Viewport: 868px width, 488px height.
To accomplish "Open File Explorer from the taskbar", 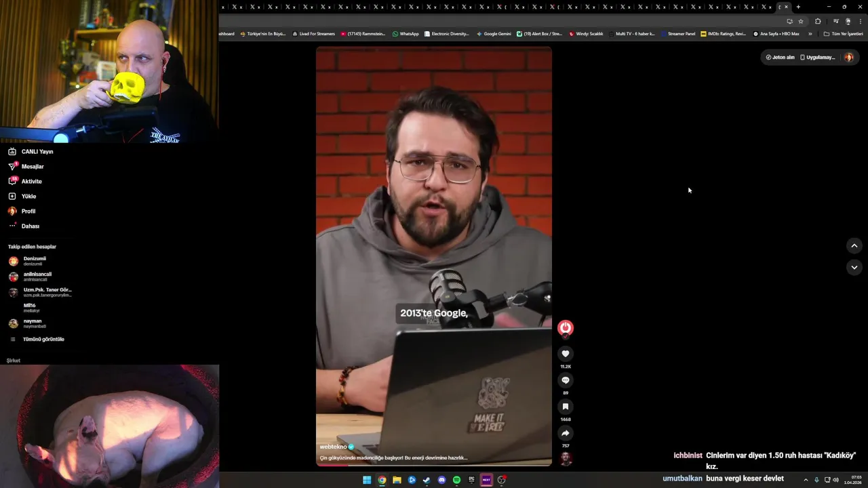I will pos(397,480).
